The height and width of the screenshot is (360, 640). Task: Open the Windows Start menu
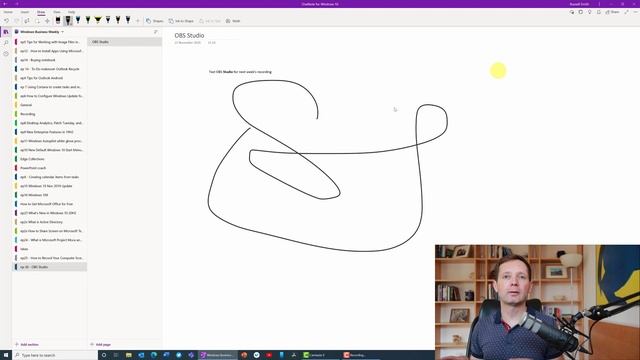pos(6,355)
